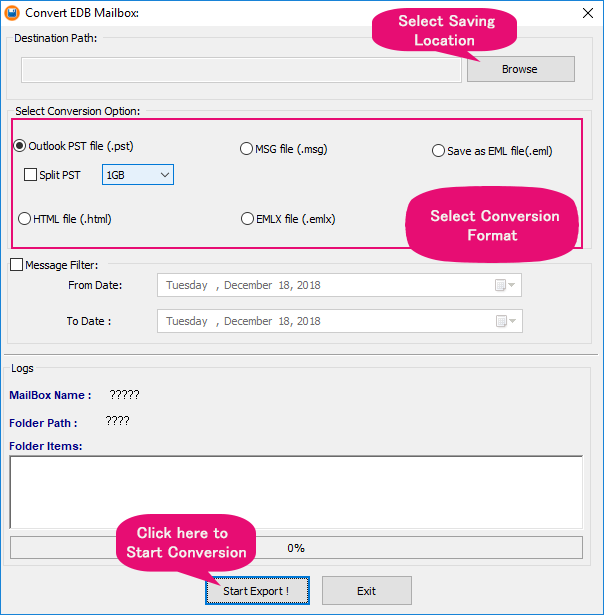Open the To Date calendar picker
604x615 pixels.
505,321
